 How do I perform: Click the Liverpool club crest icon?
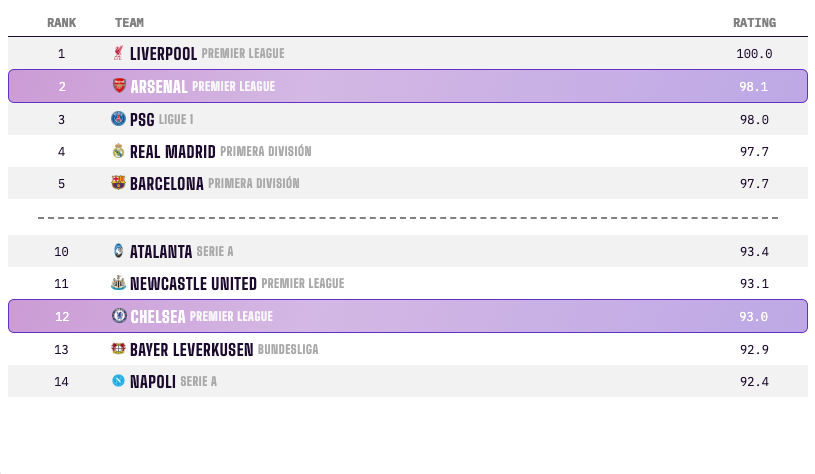pos(119,53)
